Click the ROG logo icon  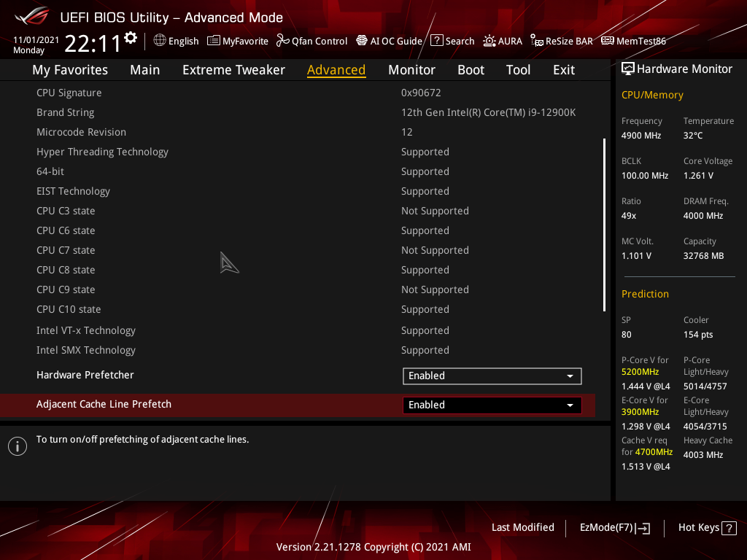32,16
